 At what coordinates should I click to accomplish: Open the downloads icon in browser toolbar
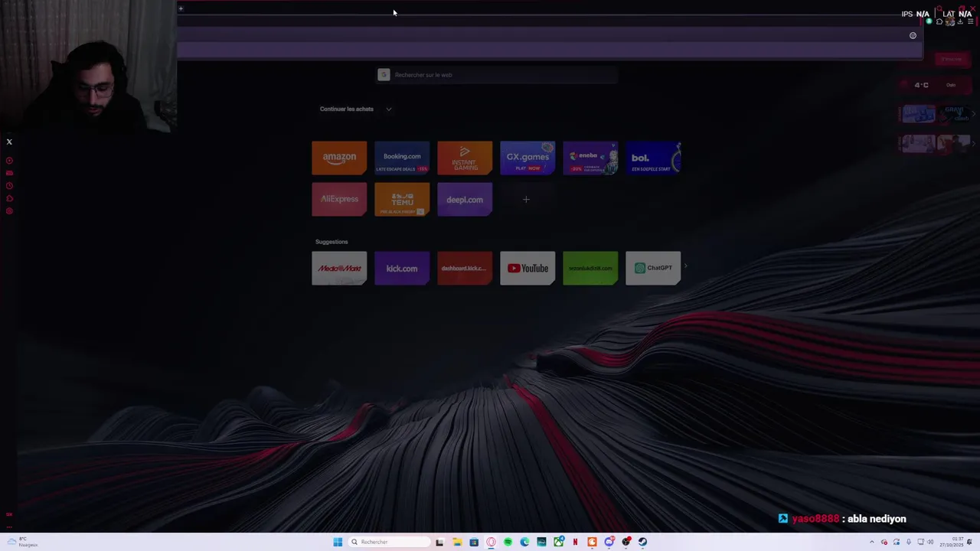pyautogui.click(x=960, y=21)
